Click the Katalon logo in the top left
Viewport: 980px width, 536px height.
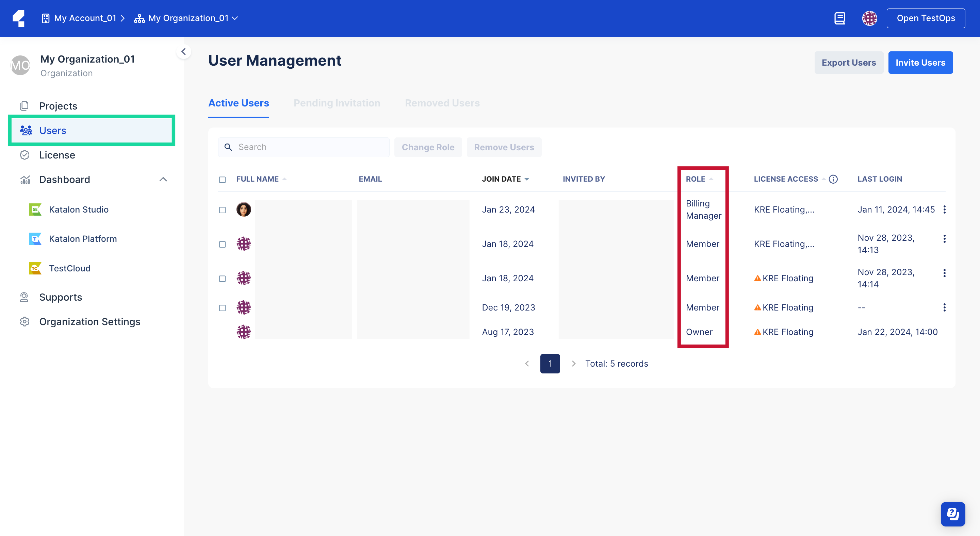pyautogui.click(x=19, y=18)
